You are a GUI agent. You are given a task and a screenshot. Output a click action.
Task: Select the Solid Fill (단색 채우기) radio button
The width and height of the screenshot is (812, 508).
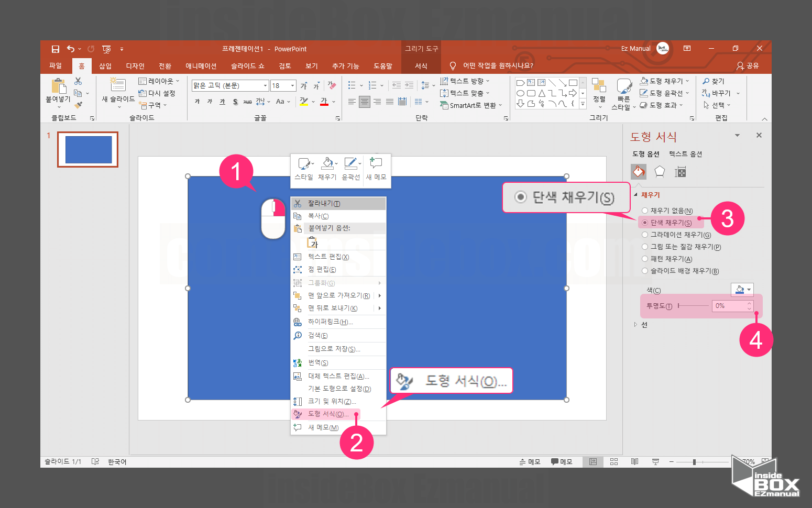point(645,223)
